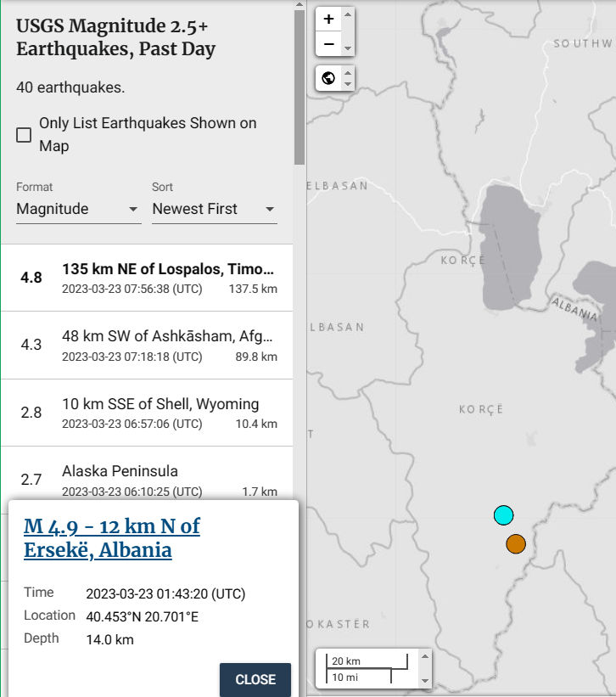This screenshot has height=697, width=616.
Task: Select the 2.8 Shell, Wyoming earthquake
Action: (148, 413)
